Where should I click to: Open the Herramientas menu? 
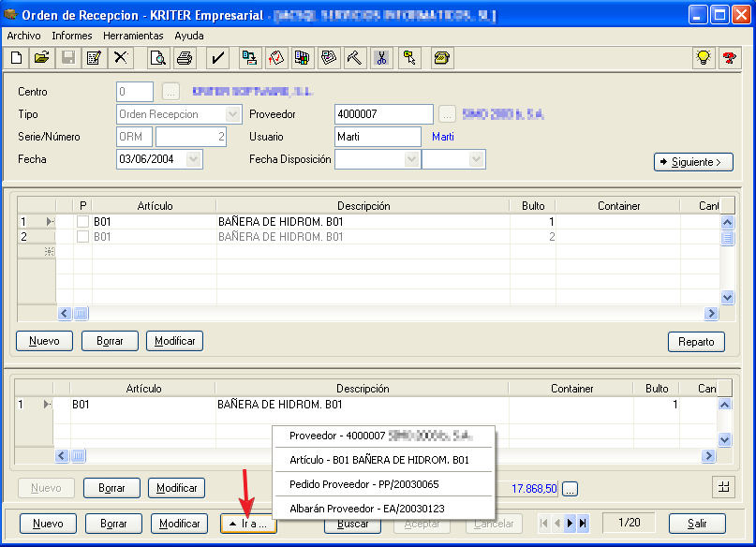click(x=133, y=36)
